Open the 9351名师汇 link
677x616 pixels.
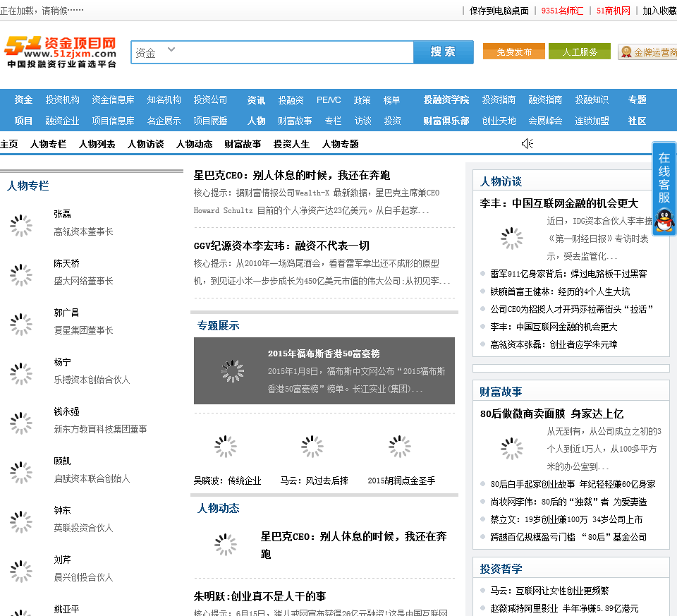(x=562, y=11)
